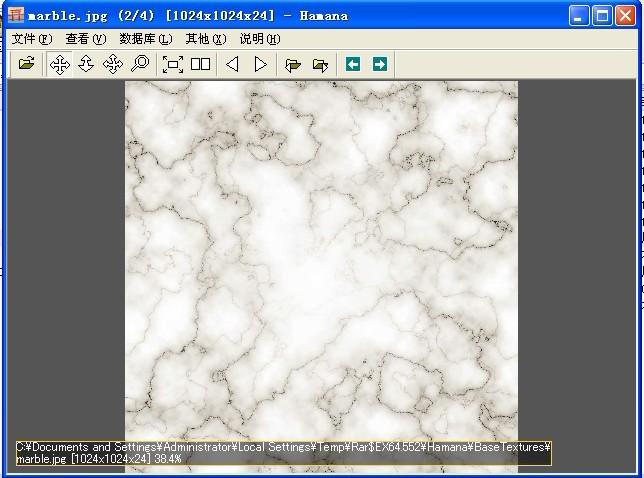Toggle fit-to-window view icon
This screenshot has width=644, height=478.
click(173, 64)
